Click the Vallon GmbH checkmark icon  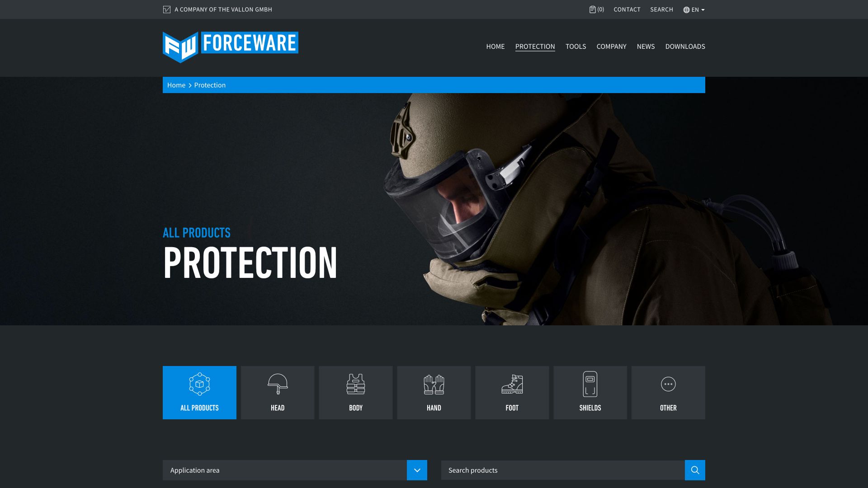pos(167,9)
